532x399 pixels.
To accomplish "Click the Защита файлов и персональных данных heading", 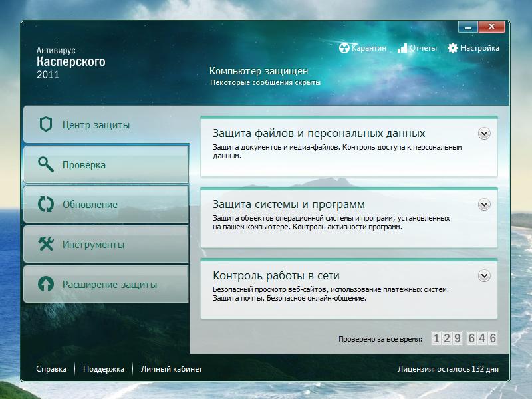I will point(319,134).
